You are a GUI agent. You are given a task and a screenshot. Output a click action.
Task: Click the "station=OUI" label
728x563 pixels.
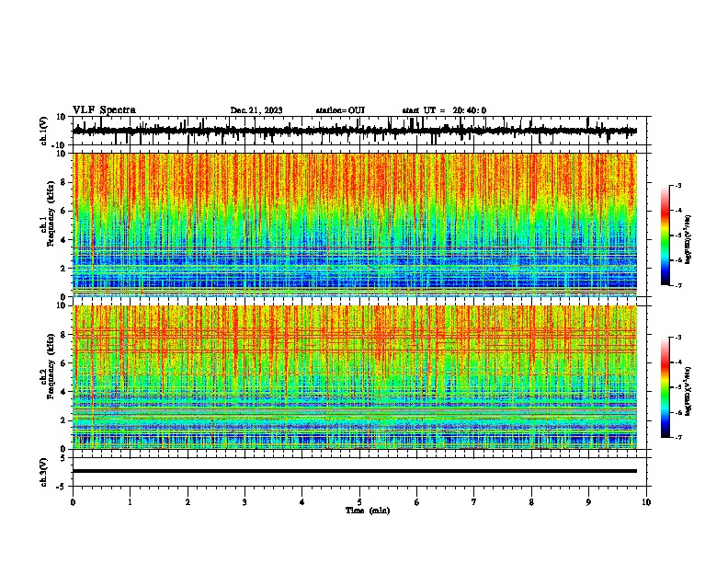pyautogui.click(x=340, y=110)
